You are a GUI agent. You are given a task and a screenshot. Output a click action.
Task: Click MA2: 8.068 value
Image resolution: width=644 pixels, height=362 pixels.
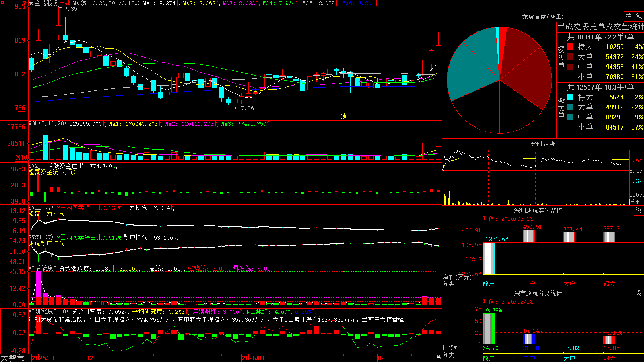click(x=200, y=3)
